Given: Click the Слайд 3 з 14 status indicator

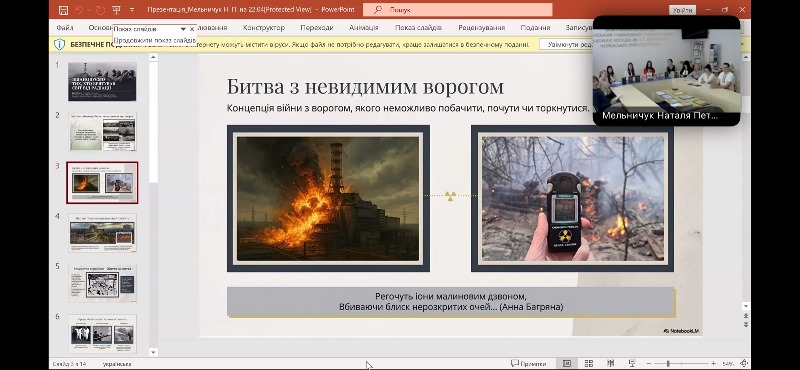Looking at the screenshot, I should coord(69,364).
